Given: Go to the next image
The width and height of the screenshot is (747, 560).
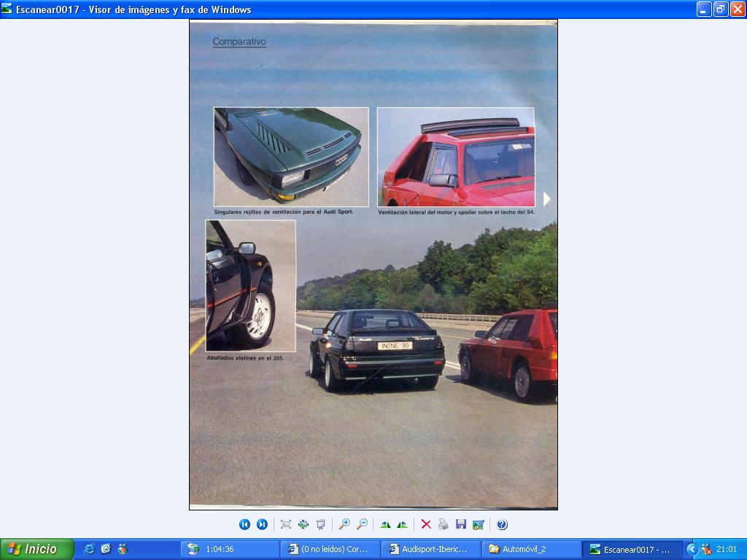Looking at the screenshot, I should 262,524.
